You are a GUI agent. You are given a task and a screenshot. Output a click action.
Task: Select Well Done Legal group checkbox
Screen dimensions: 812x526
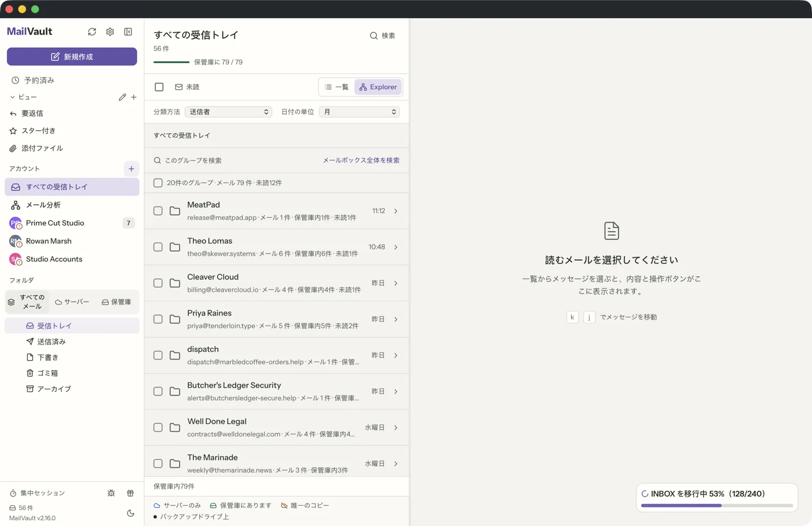(158, 428)
